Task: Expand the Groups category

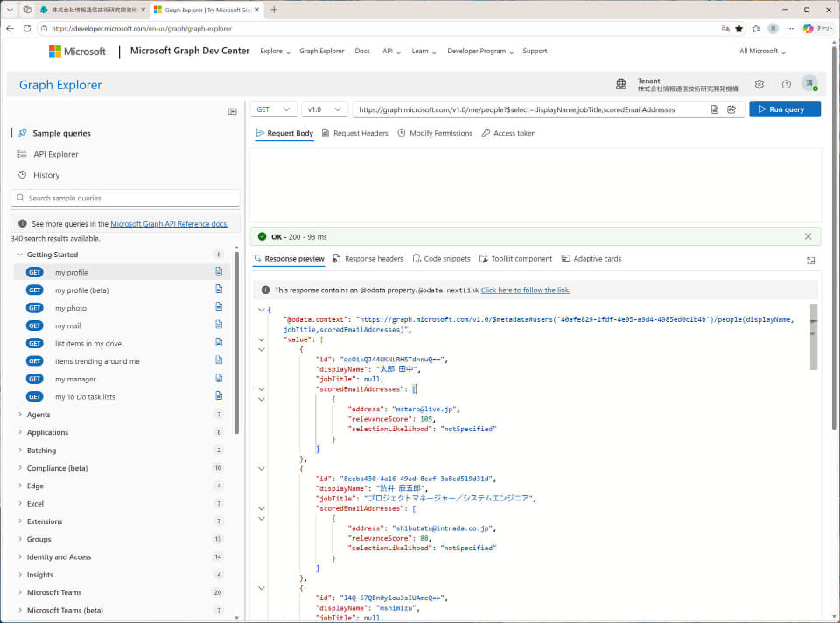Action: click(20, 539)
